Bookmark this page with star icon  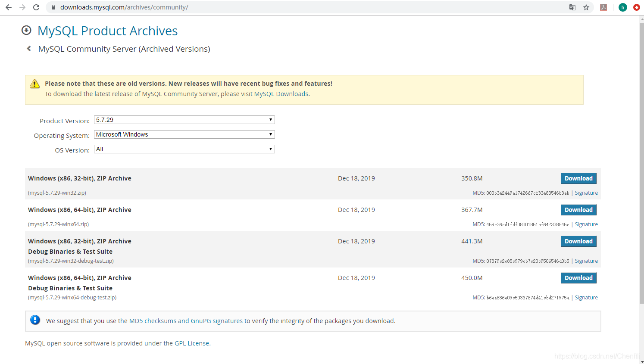click(x=586, y=7)
